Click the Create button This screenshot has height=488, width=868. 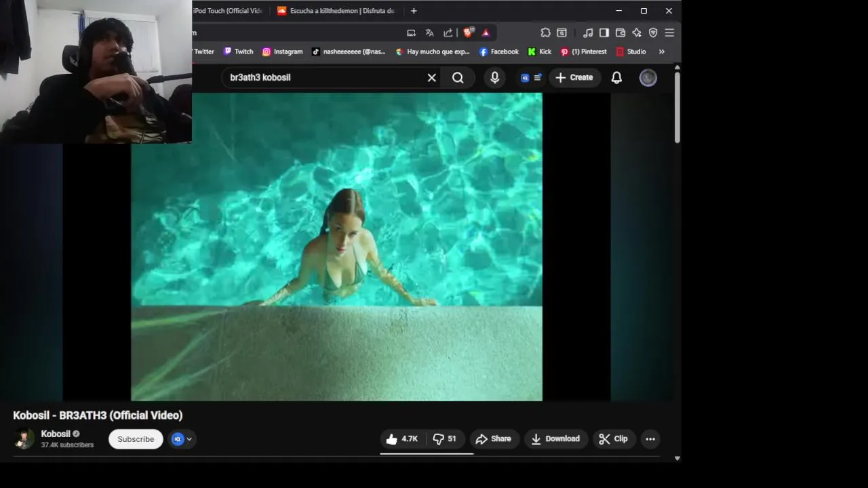(574, 78)
